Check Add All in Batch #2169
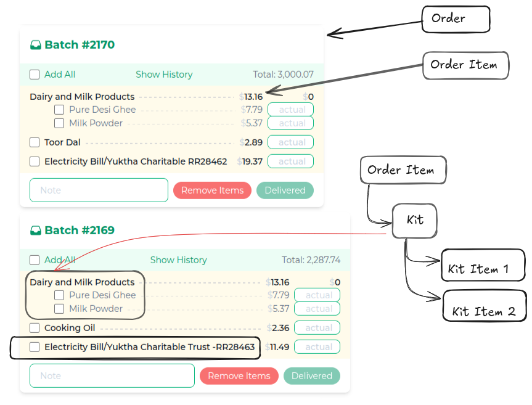 pos(35,260)
